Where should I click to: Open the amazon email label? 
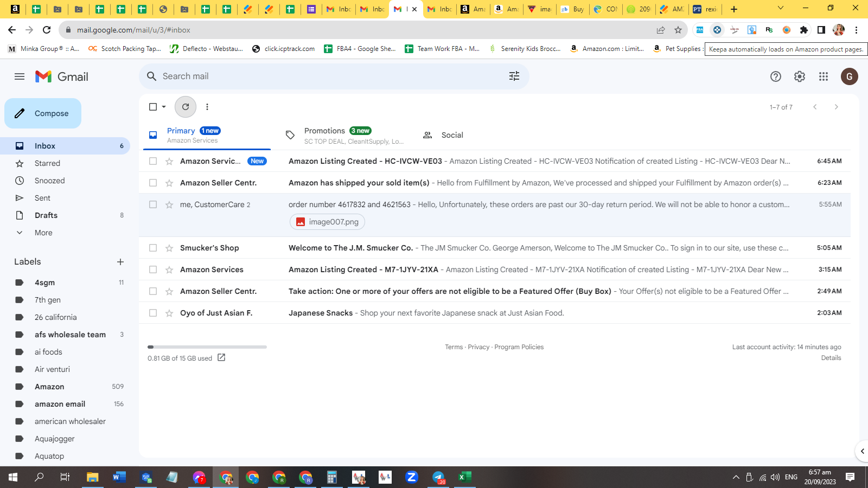coord(65,404)
